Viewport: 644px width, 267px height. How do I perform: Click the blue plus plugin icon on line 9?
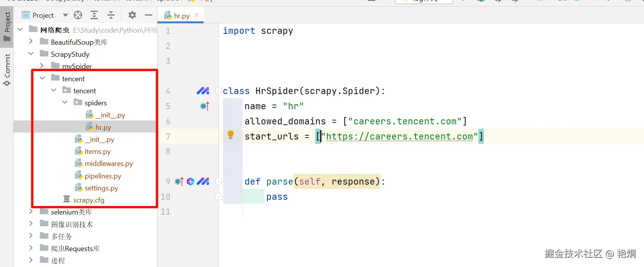tap(190, 181)
